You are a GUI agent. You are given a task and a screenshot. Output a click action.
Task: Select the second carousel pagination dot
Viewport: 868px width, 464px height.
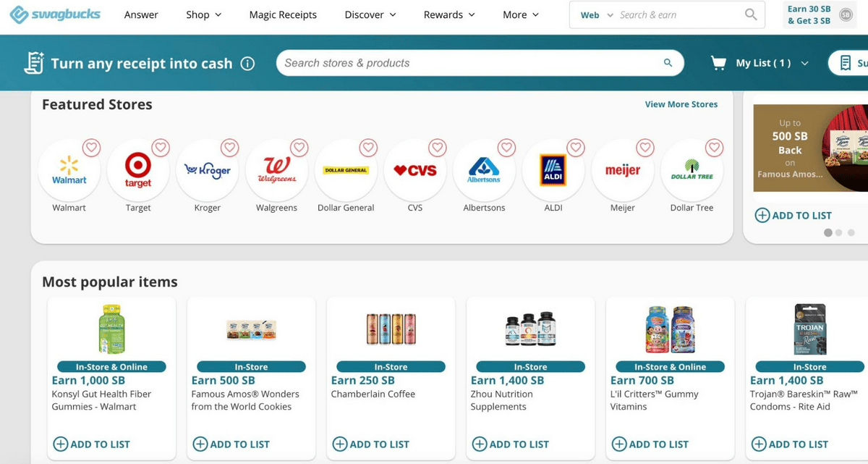click(839, 233)
